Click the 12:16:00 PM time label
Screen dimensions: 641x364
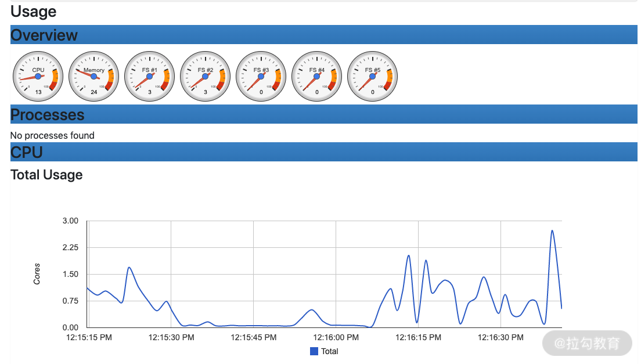pyautogui.click(x=336, y=337)
